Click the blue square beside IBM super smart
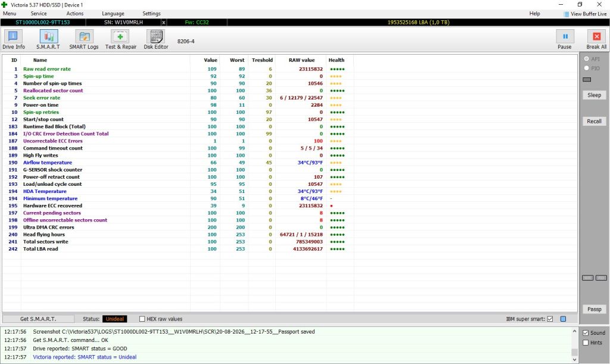This screenshot has height=364, width=610. [563, 319]
